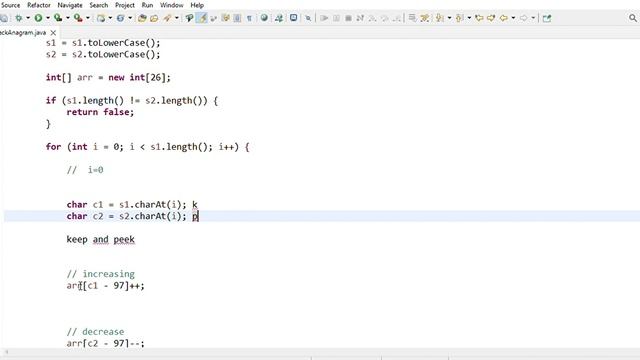Click Last Edit Location arrow icon
The image size is (640, 360).
click(479, 18)
